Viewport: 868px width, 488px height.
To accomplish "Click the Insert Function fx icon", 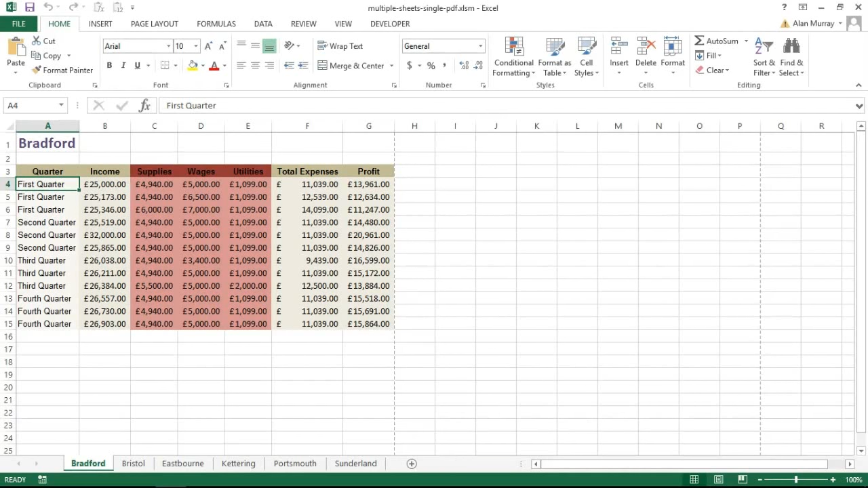I will (144, 105).
